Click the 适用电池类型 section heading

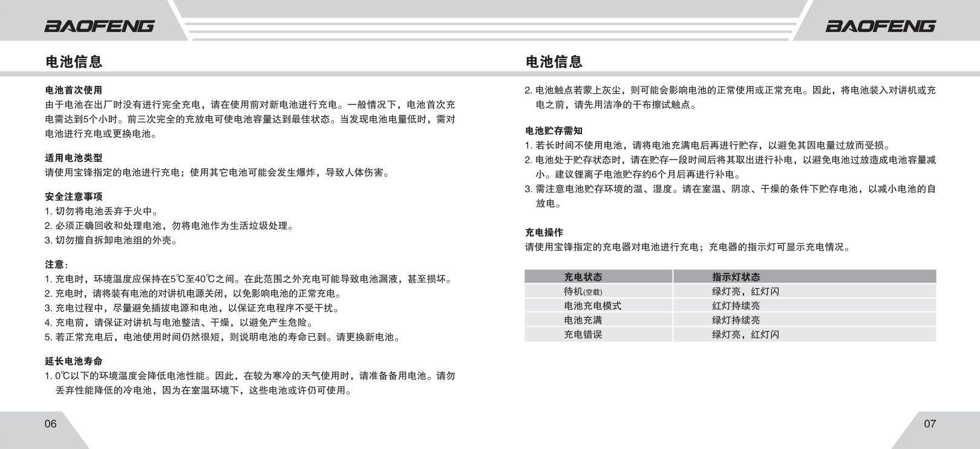pos(74,158)
